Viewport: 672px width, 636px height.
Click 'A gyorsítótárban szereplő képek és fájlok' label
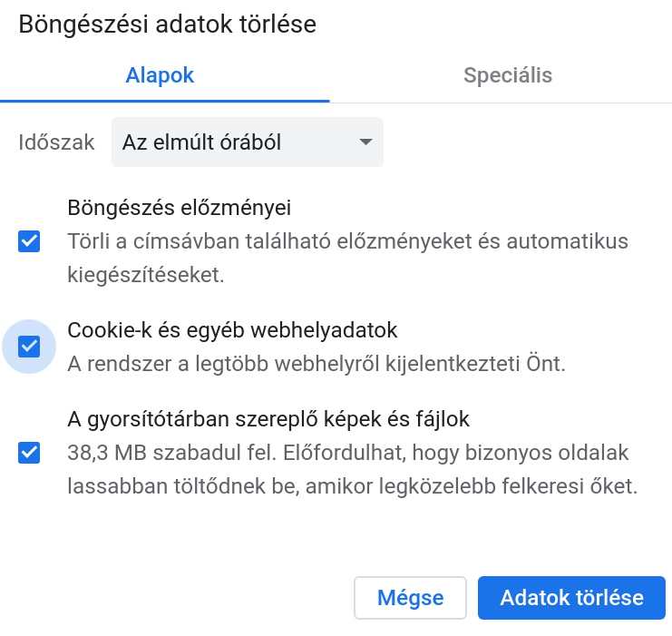point(268,419)
